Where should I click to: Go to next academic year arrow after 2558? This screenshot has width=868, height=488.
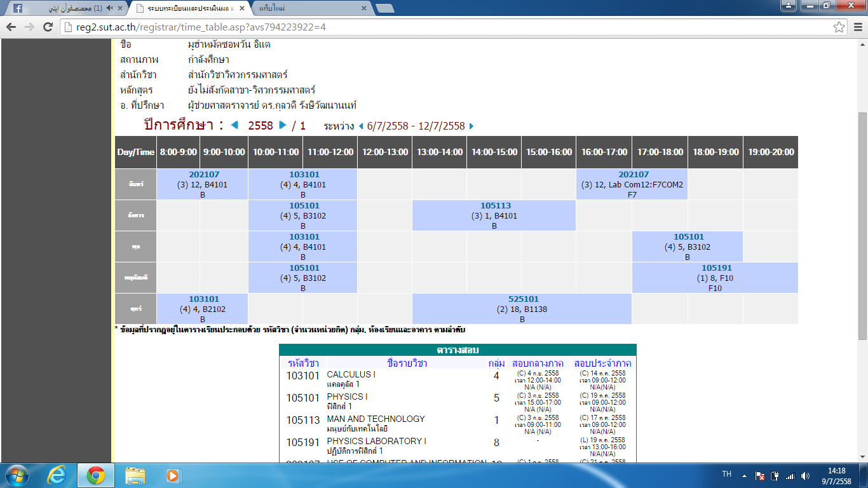[x=283, y=125]
